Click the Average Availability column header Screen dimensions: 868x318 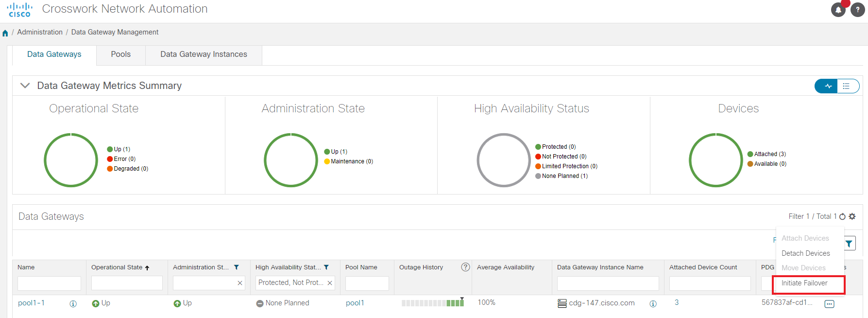coord(506,267)
